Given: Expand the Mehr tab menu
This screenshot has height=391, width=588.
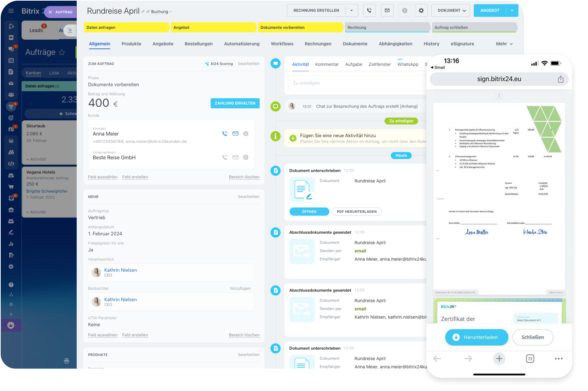Looking at the screenshot, I should click(504, 44).
